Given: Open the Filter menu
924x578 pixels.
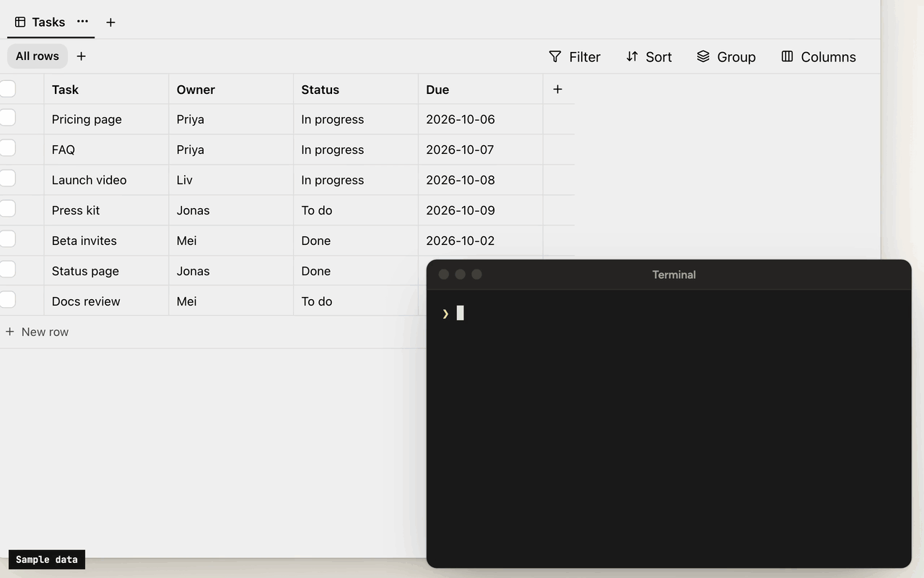Looking at the screenshot, I should [x=575, y=56].
